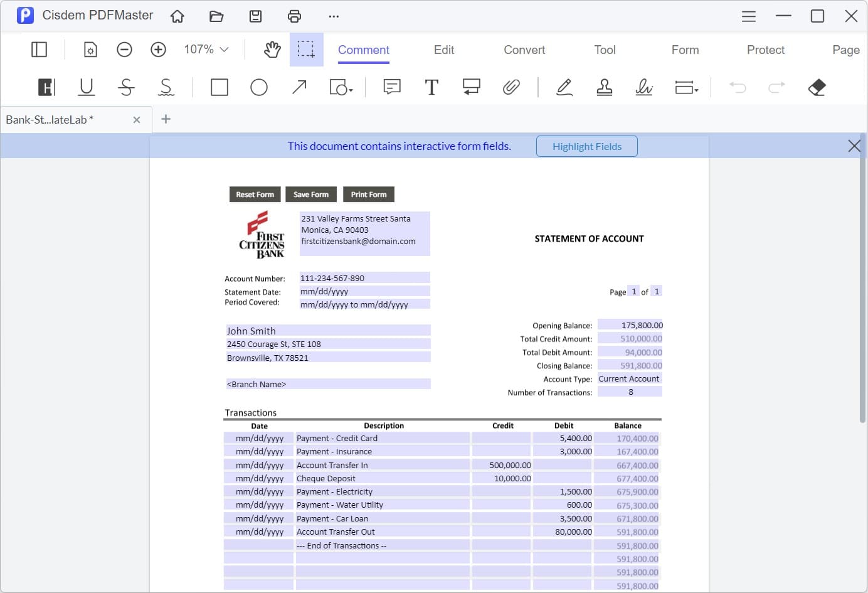Open the zoom level dropdown

206,48
